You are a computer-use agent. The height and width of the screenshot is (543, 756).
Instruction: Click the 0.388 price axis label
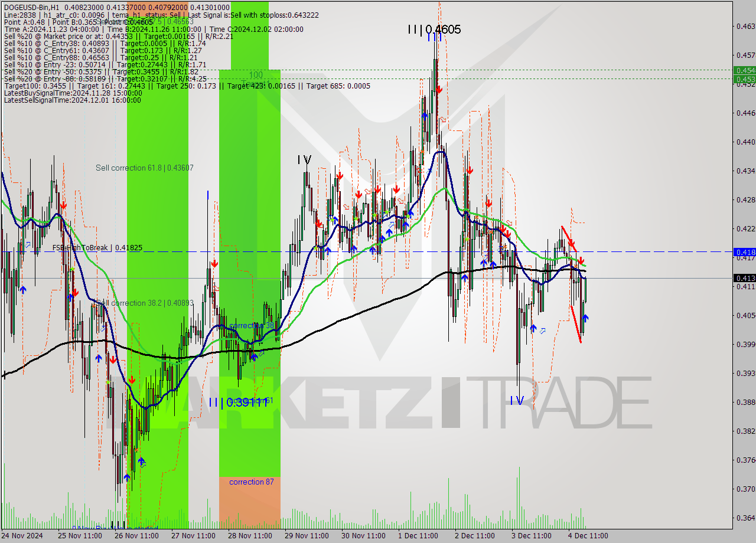click(745, 402)
